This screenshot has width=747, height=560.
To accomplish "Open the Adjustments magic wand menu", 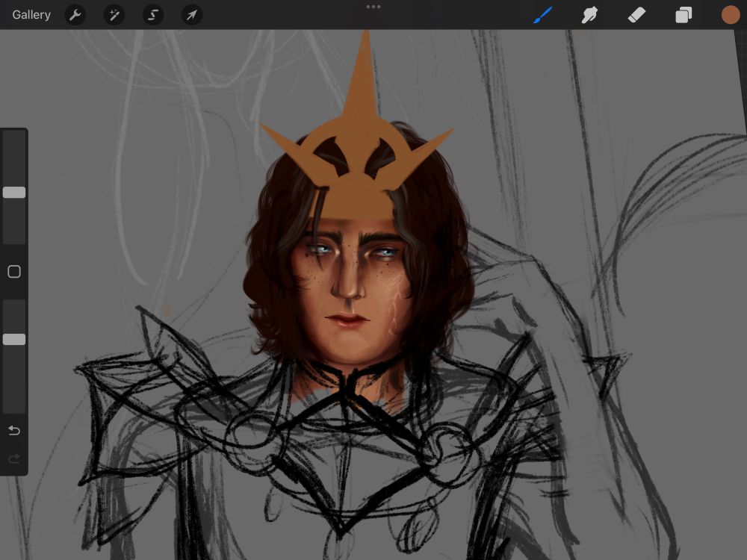I will [114, 15].
